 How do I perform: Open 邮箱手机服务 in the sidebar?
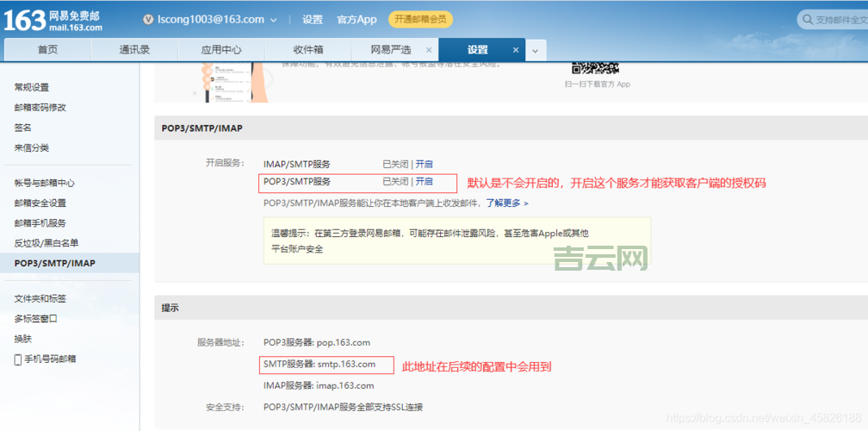click(40, 223)
